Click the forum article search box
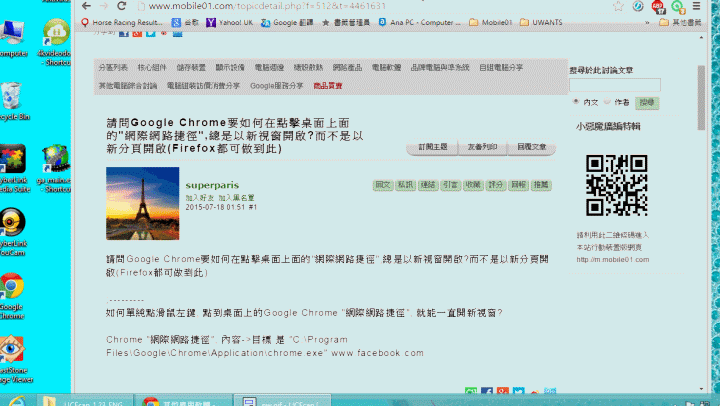Screen dimensions: 720x406 (615, 85)
